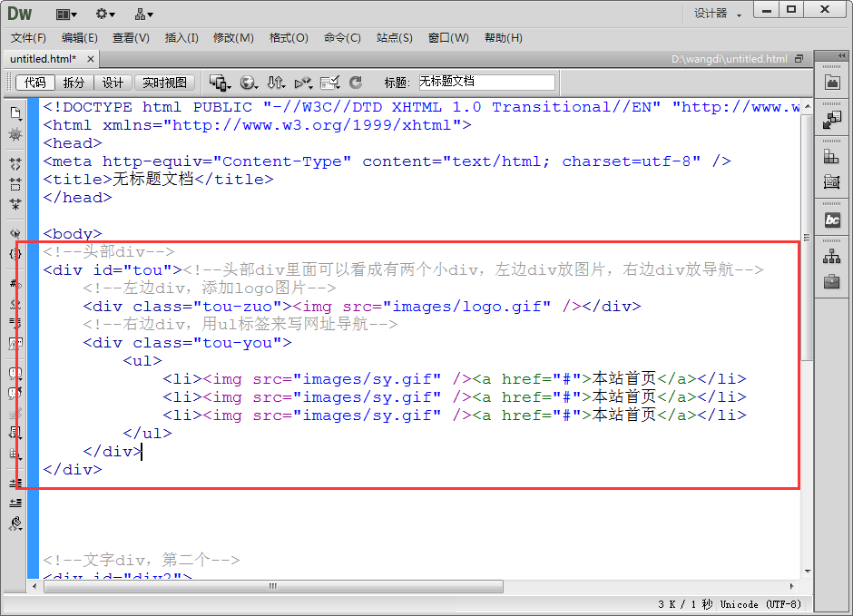Switch to Design view (设计)

pos(113,83)
